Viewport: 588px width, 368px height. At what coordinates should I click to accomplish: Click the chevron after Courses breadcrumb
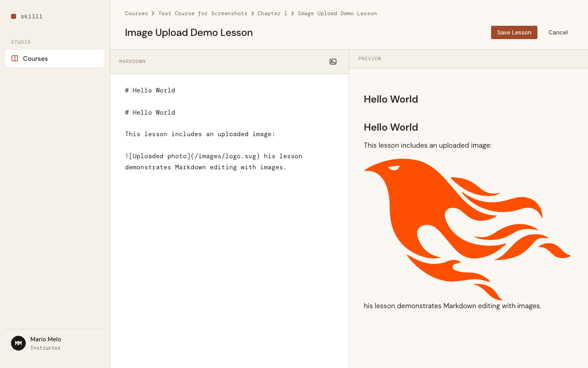[x=153, y=13]
